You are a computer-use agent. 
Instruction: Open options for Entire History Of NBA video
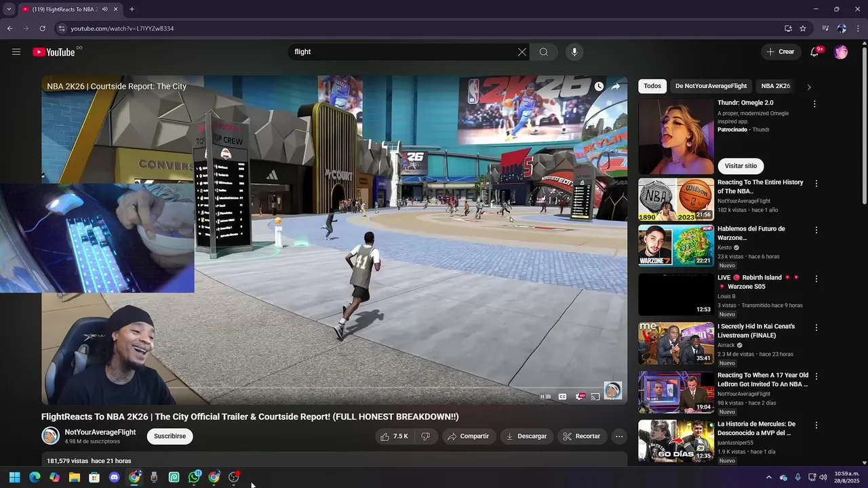(816, 184)
